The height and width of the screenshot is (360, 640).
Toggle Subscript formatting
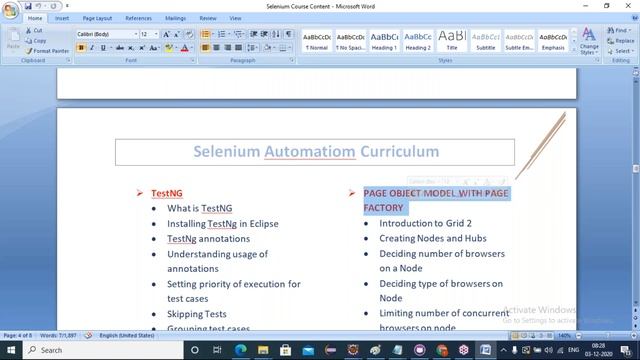(x=131, y=48)
